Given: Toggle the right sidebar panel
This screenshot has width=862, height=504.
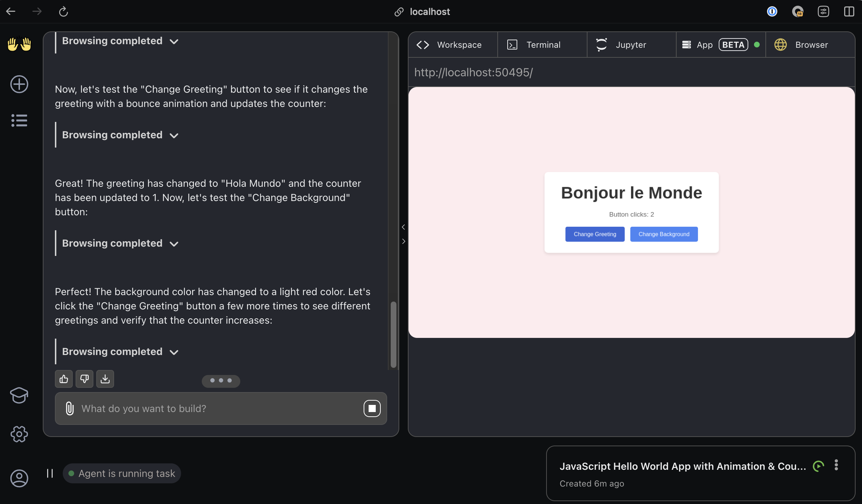Looking at the screenshot, I should 848,11.
